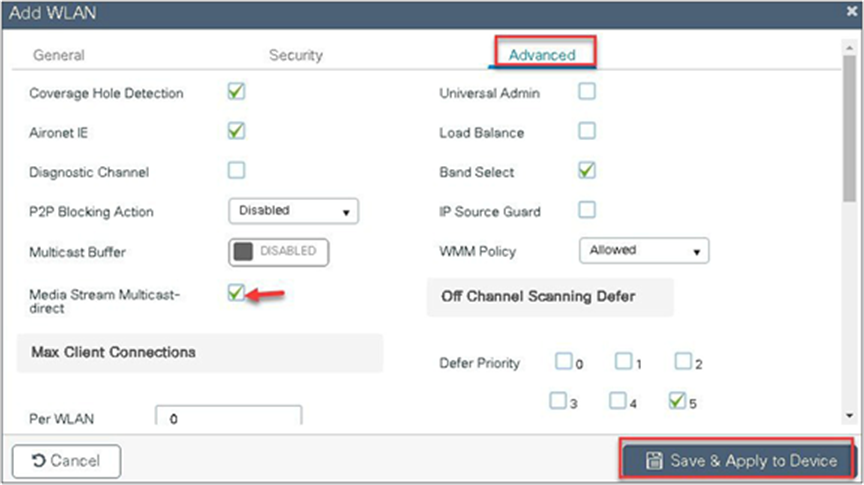Check Defer Priority 2 checkbox

click(683, 361)
